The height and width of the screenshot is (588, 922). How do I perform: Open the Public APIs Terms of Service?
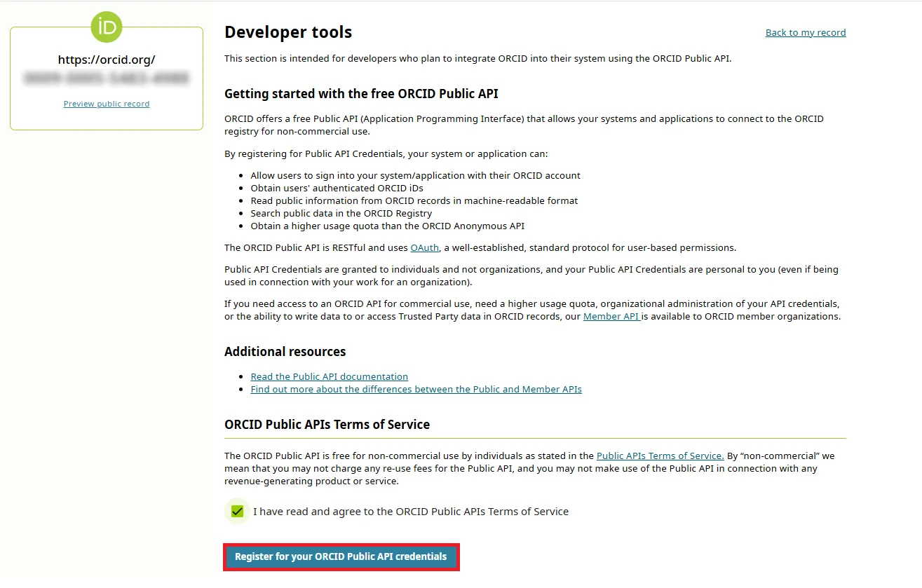click(x=659, y=456)
